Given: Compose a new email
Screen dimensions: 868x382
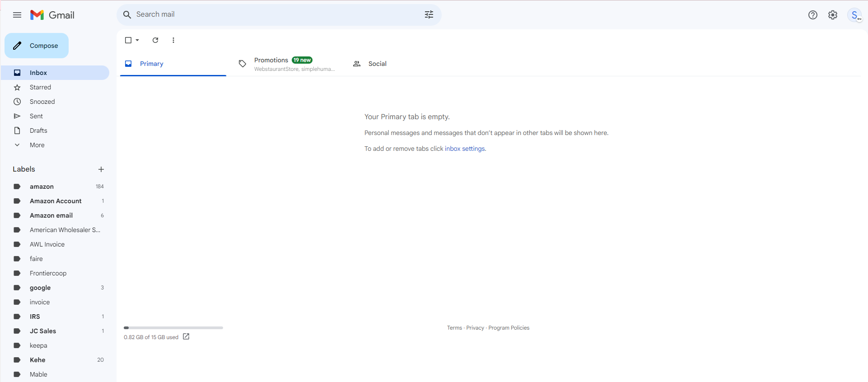Looking at the screenshot, I should click(x=37, y=46).
